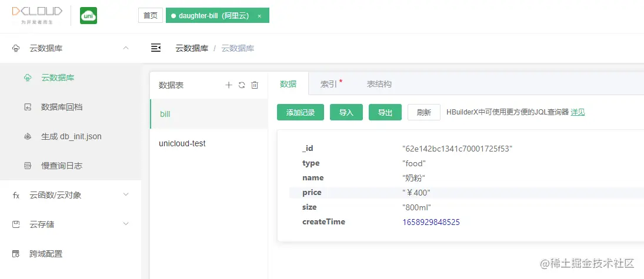Click the 添加记录 button

(x=301, y=112)
